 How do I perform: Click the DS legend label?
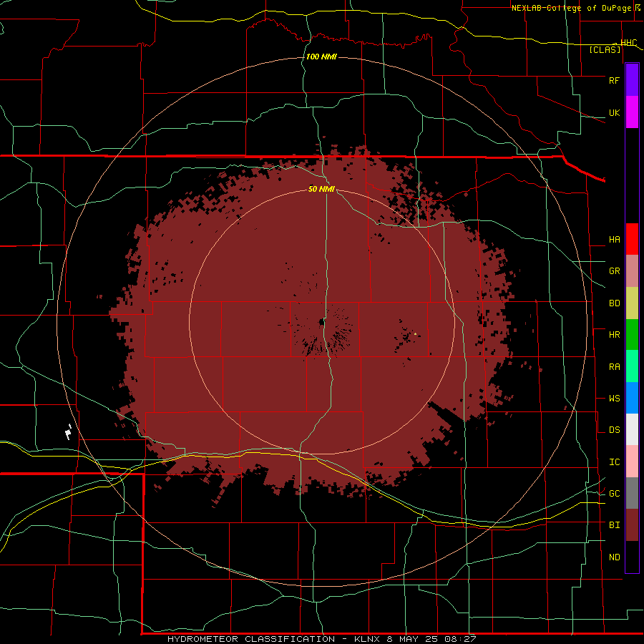[x=614, y=429]
